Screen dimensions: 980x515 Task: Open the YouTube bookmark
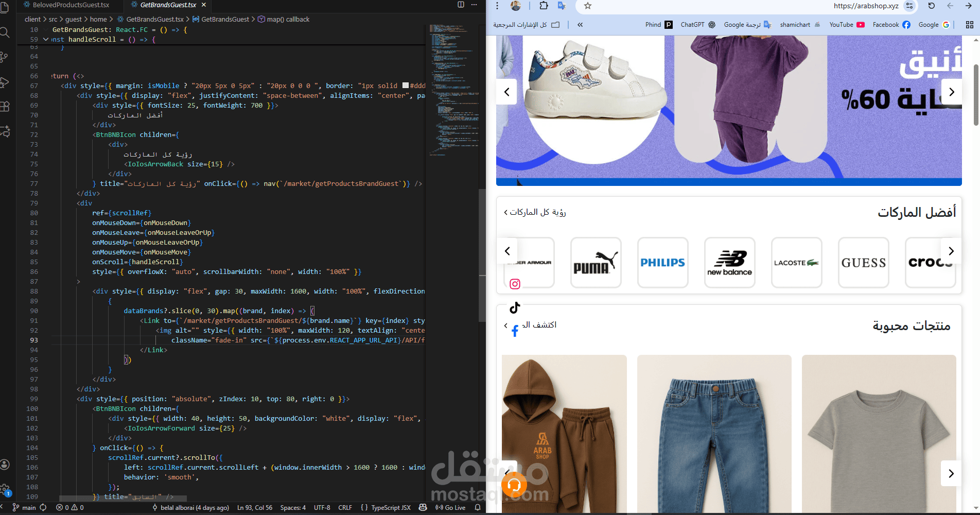847,25
